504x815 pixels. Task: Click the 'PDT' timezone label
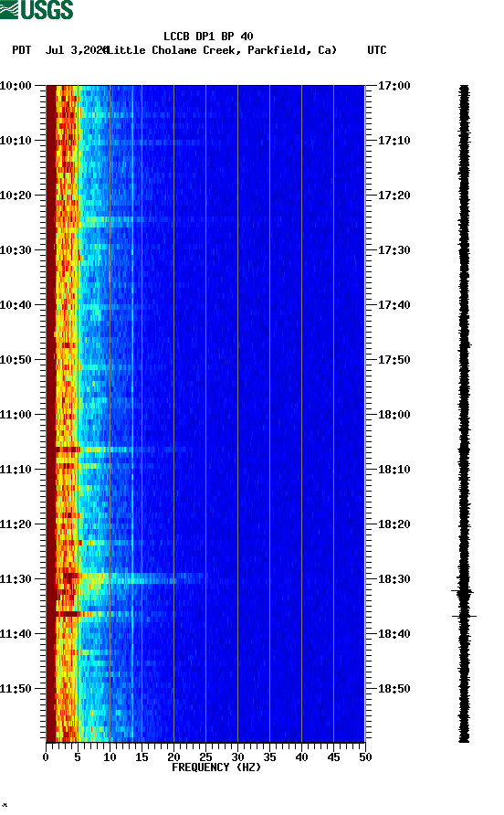(x=21, y=50)
